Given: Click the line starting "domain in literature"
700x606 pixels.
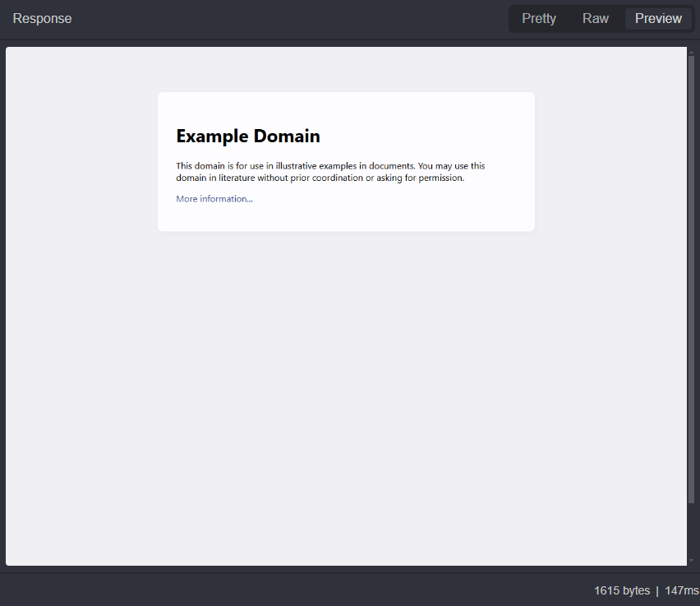Looking at the screenshot, I should point(320,178).
